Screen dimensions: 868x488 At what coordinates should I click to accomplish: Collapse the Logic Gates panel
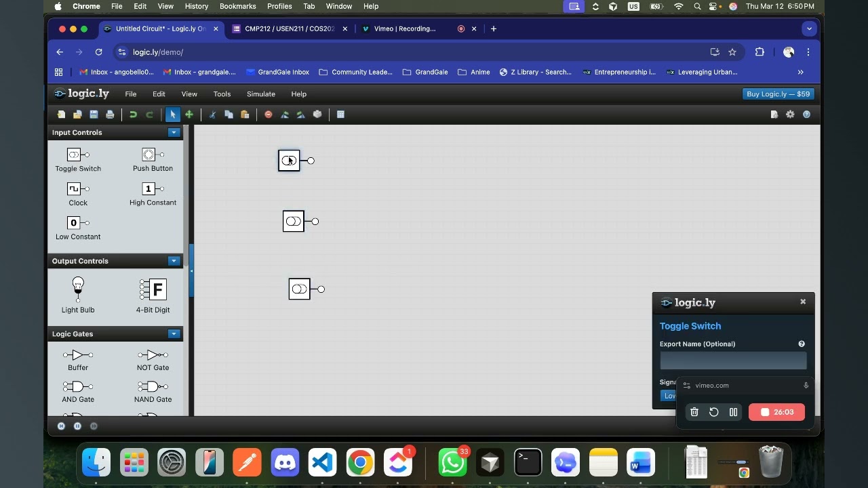click(174, 333)
